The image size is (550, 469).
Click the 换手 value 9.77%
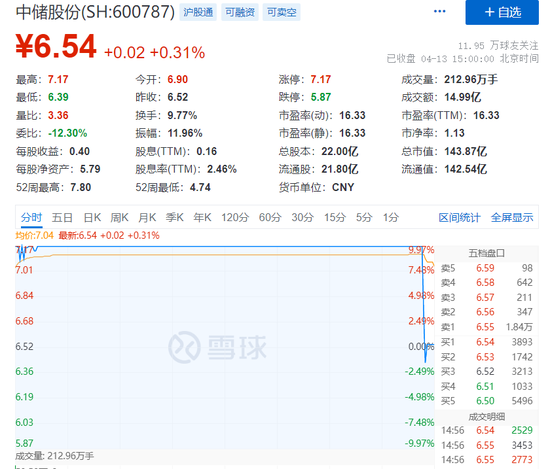tap(182, 115)
